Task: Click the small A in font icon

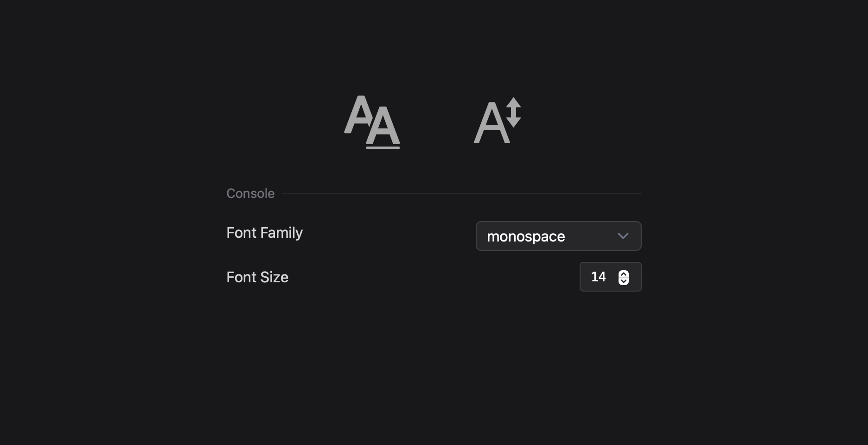Action: tap(358, 114)
